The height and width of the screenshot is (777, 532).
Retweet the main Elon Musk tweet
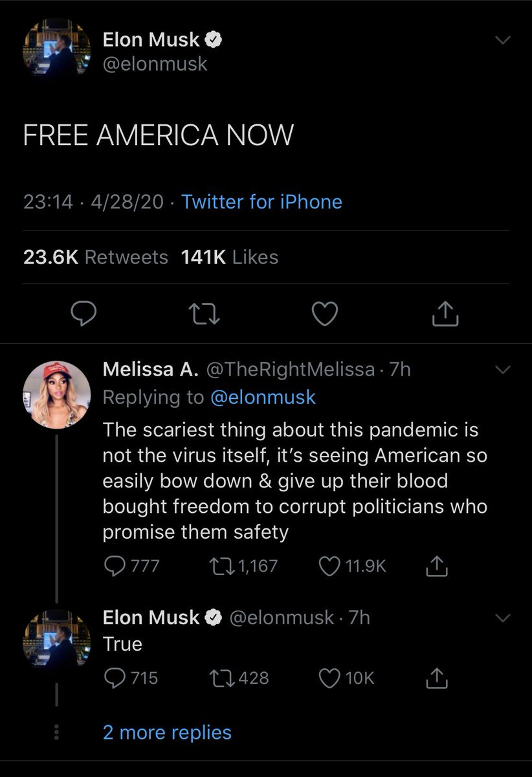click(204, 314)
